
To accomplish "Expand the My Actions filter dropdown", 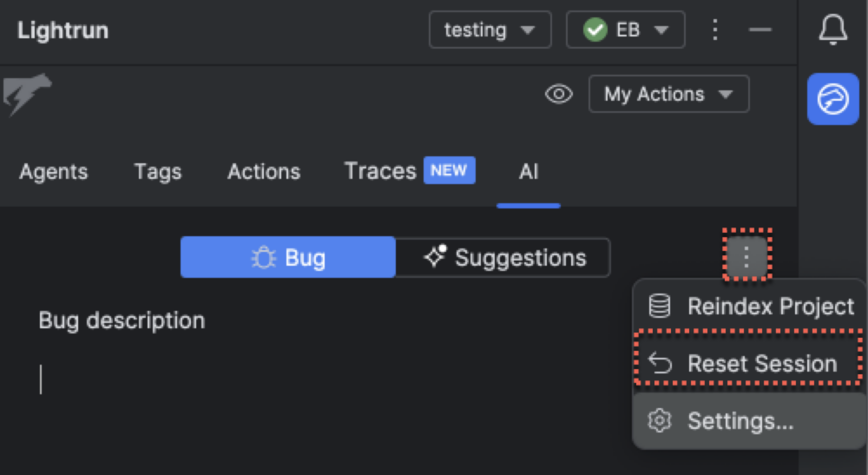I will tap(668, 94).
